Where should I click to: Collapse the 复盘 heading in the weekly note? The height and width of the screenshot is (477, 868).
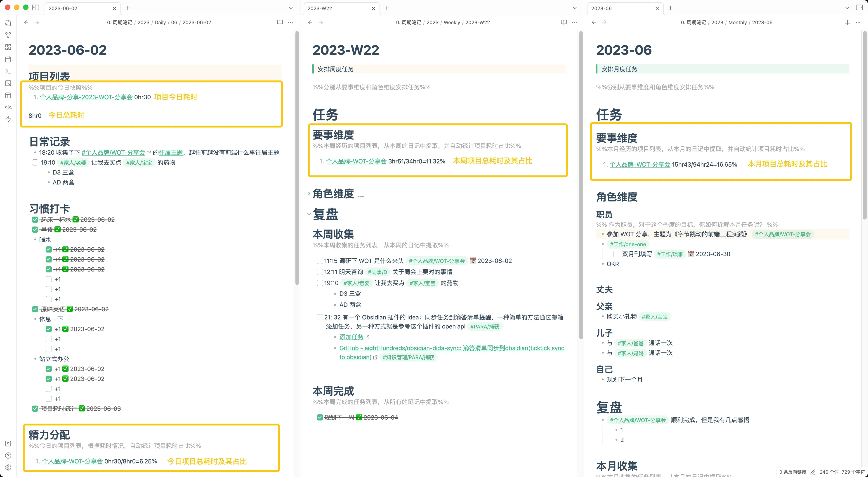(x=309, y=214)
